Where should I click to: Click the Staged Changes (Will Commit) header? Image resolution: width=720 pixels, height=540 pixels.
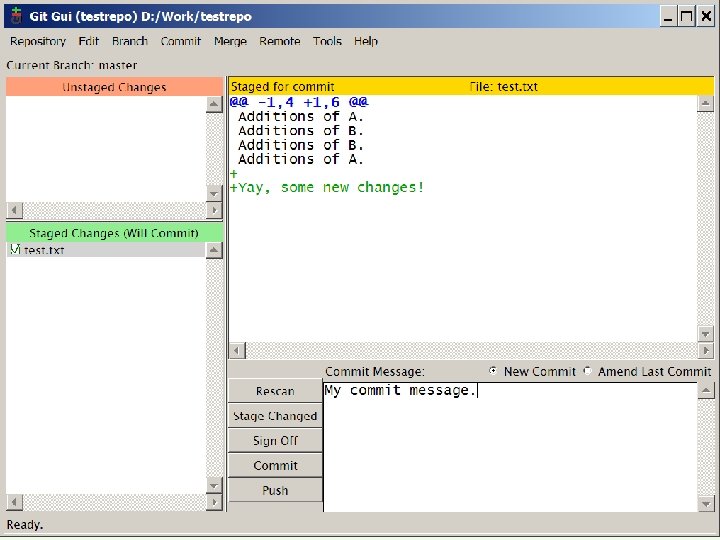pyautogui.click(x=114, y=233)
